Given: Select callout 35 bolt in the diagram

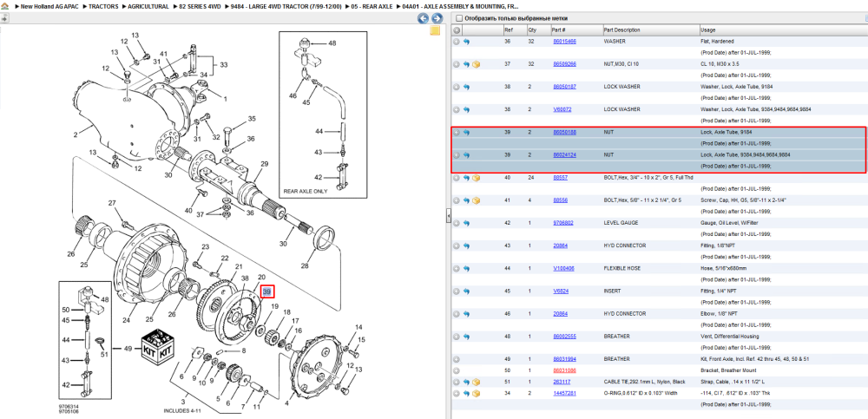Looking at the screenshot, I should click(252, 119).
